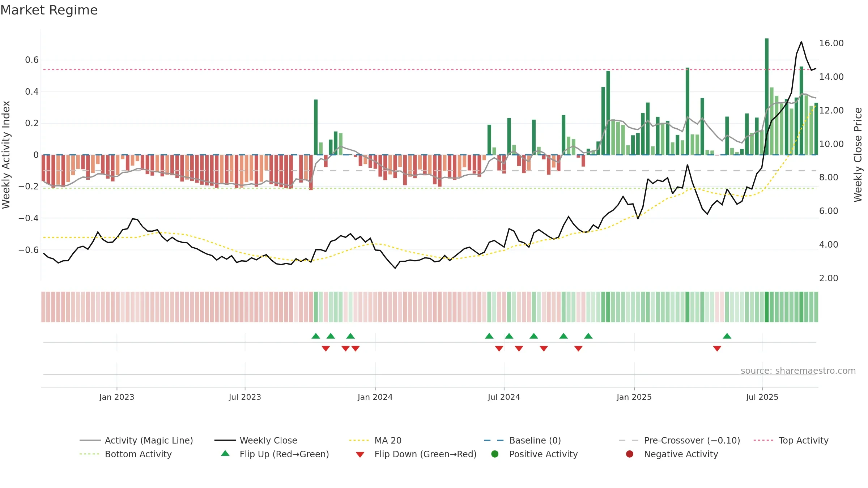Click the Market Regime chart title
Image resolution: width=868 pixels, height=488 pixels.
tap(49, 10)
